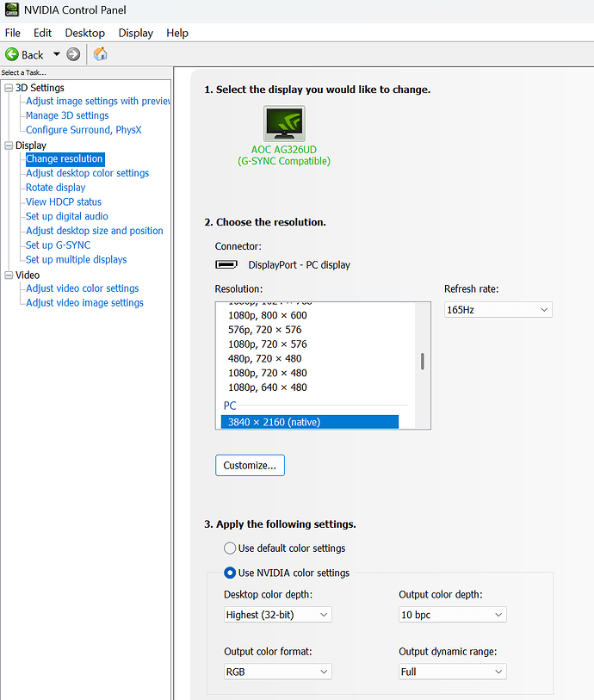Open Output color depth 10 bpc dropdown
Viewport: 594px width, 700px height.
click(x=453, y=615)
